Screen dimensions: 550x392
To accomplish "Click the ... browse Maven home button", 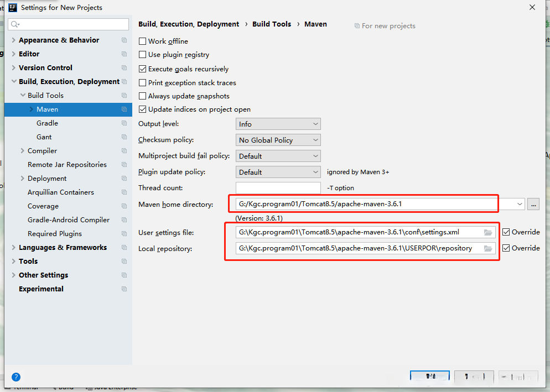I will 533,204.
